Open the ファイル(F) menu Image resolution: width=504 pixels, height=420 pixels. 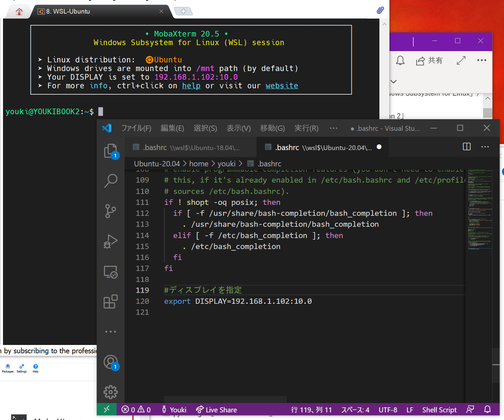(136, 128)
